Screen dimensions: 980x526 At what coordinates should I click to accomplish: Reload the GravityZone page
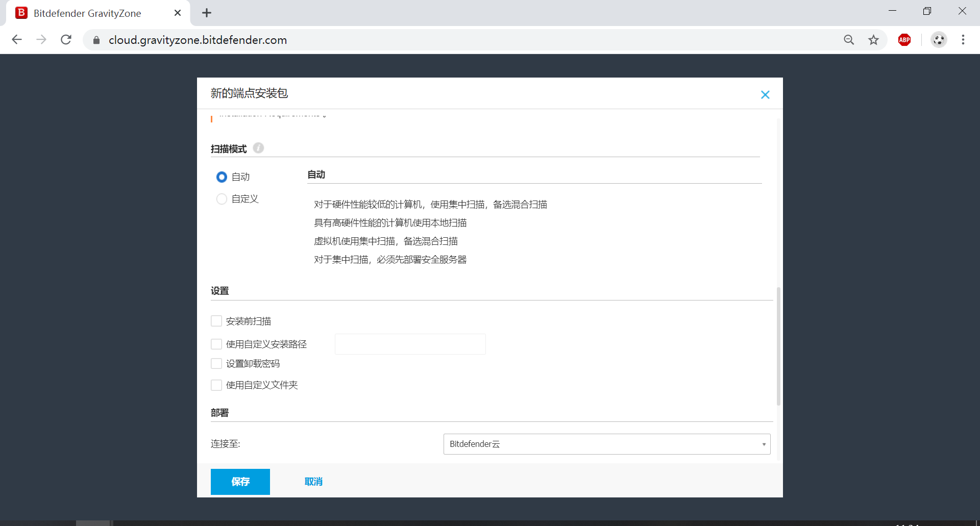(66, 40)
